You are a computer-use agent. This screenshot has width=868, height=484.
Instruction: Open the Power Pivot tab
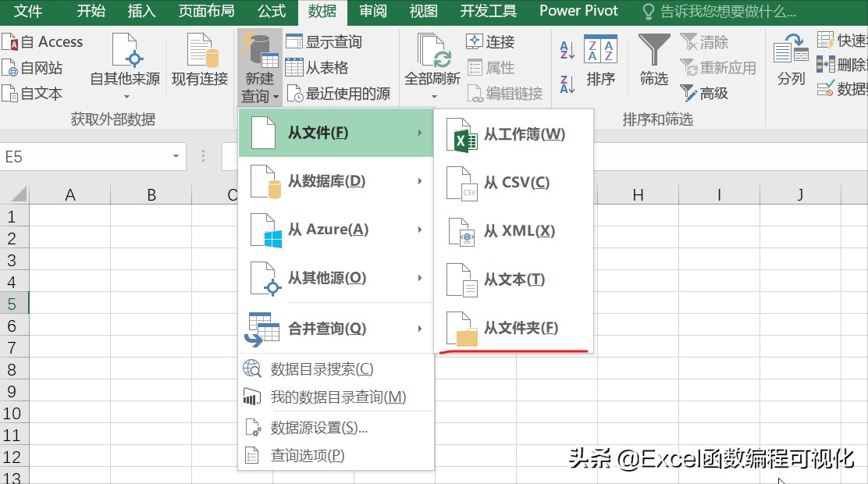click(x=578, y=11)
